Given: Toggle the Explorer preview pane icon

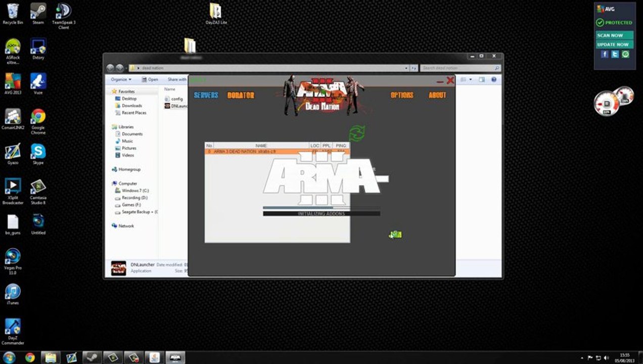Looking at the screenshot, I should pos(482,79).
